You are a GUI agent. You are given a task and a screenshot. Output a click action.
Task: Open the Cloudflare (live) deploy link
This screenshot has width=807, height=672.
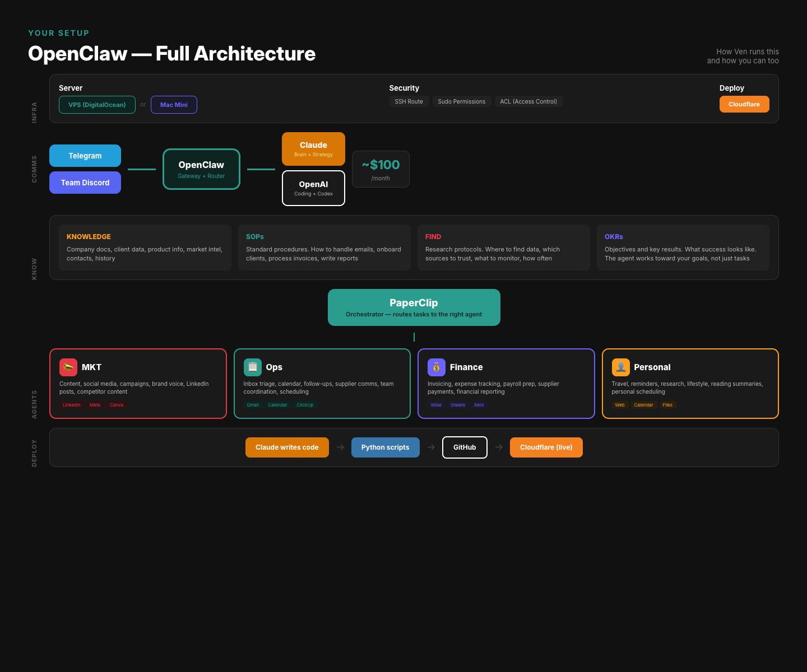(546, 447)
